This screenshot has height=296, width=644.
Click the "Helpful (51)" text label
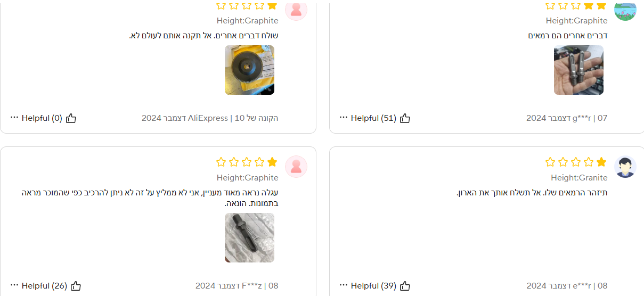373,118
